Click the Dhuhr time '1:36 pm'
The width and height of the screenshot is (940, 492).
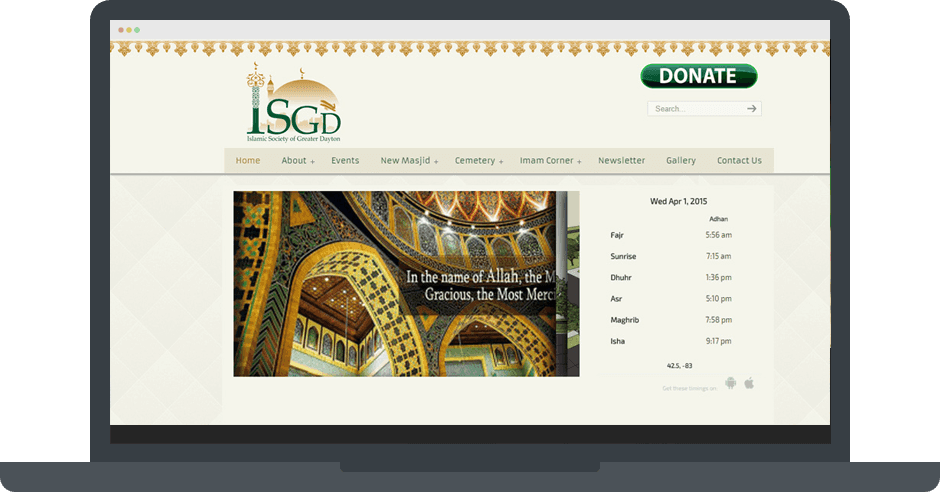click(718, 277)
